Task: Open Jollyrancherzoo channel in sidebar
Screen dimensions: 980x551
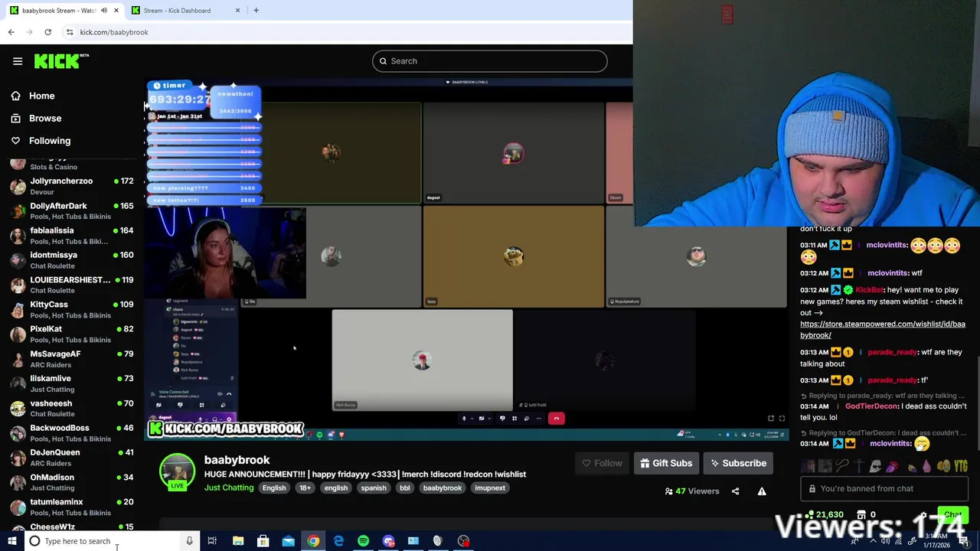Action: pos(70,186)
